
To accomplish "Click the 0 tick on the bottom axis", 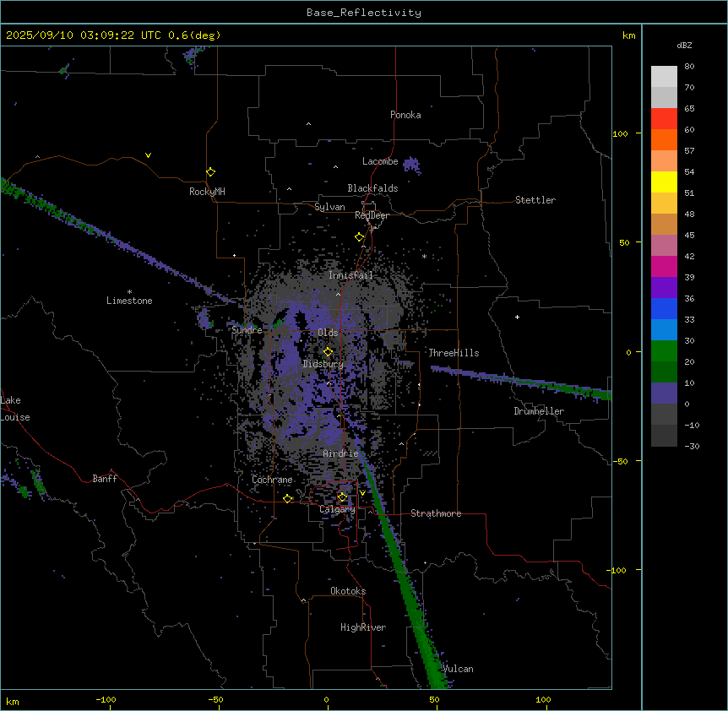I will click(326, 699).
